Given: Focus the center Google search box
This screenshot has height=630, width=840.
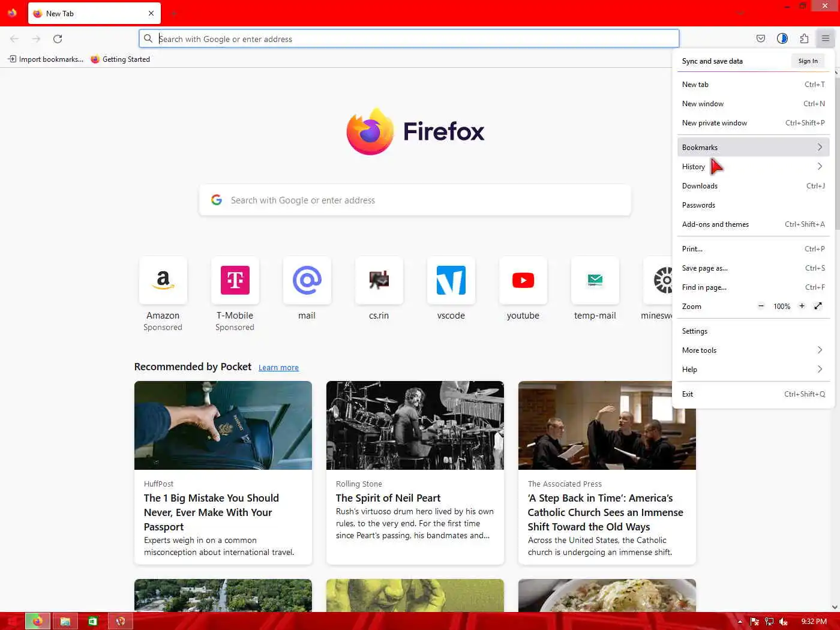Looking at the screenshot, I should [x=415, y=200].
